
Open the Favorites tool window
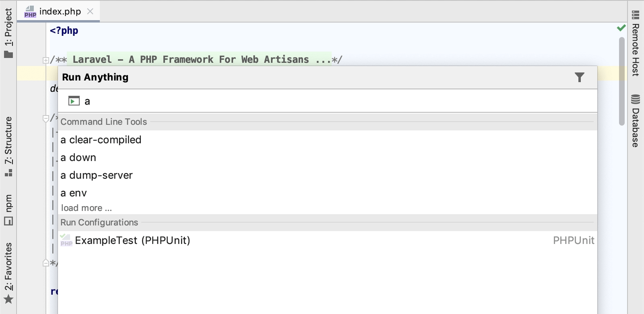[8, 272]
